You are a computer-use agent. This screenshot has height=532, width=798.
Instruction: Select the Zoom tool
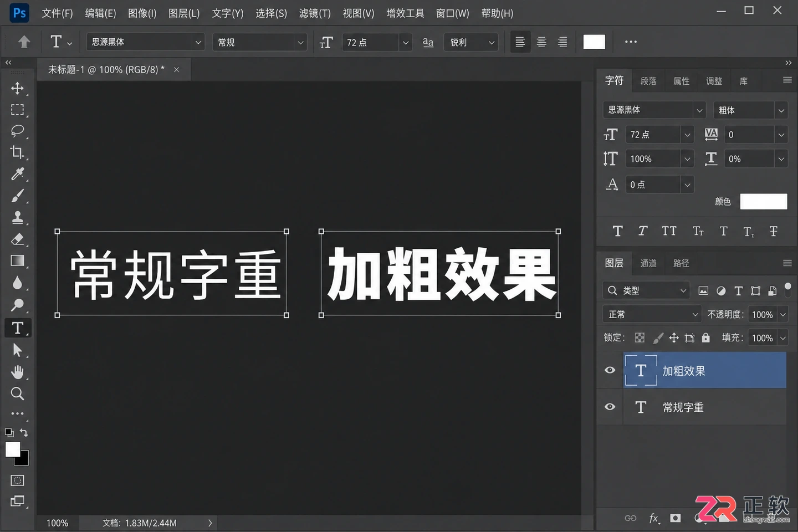[x=18, y=393]
